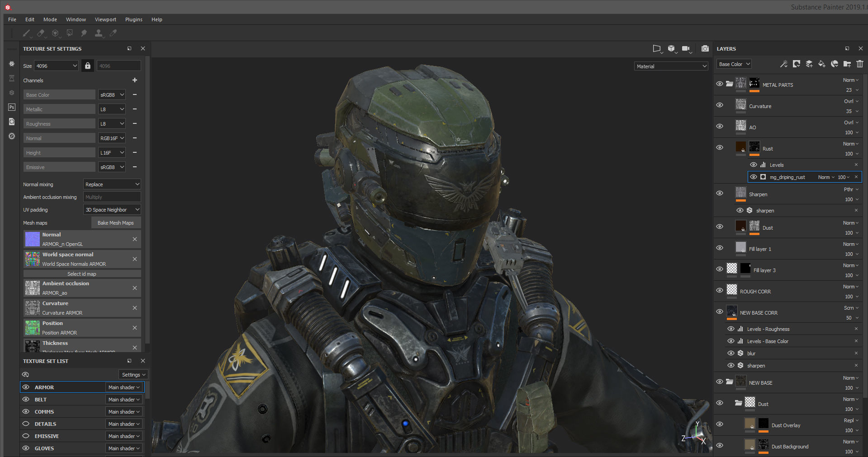Open the camera settings video icon
This screenshot has width=868, height=457.
pyautogui.click(x=687, y=49)
